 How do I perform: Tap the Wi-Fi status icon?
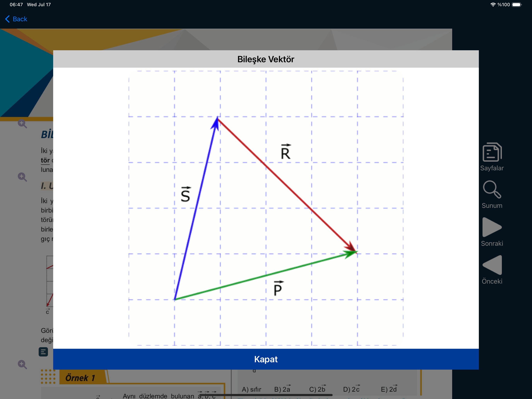(493, 5)
